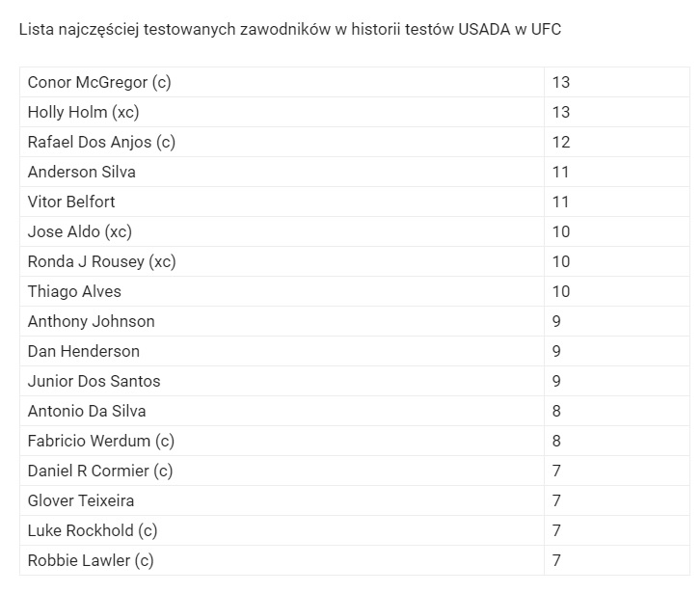The image size is (700, 593).
Task: Click the Conor McGregor (c) table cell
Action: tap(282, 82)
